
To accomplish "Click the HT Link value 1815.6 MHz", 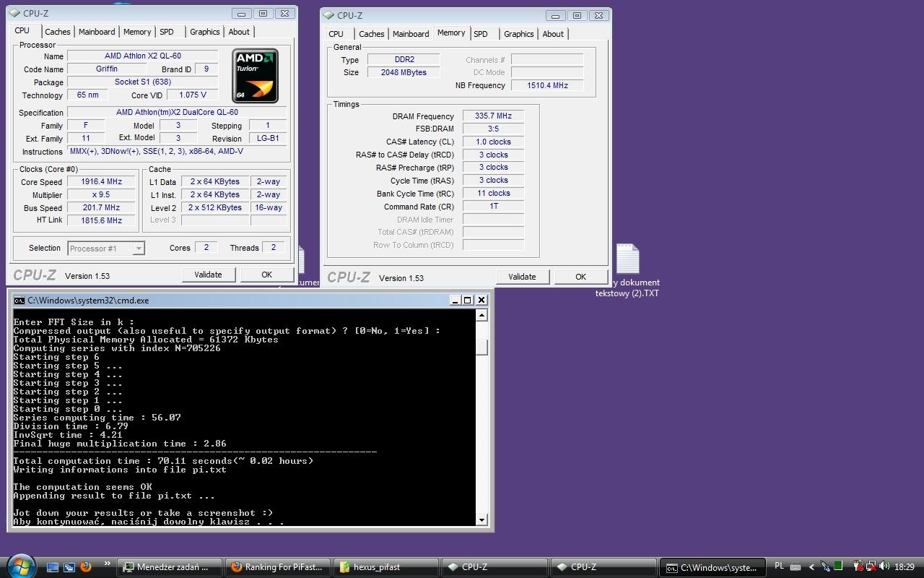I will [x=101, y=220].
